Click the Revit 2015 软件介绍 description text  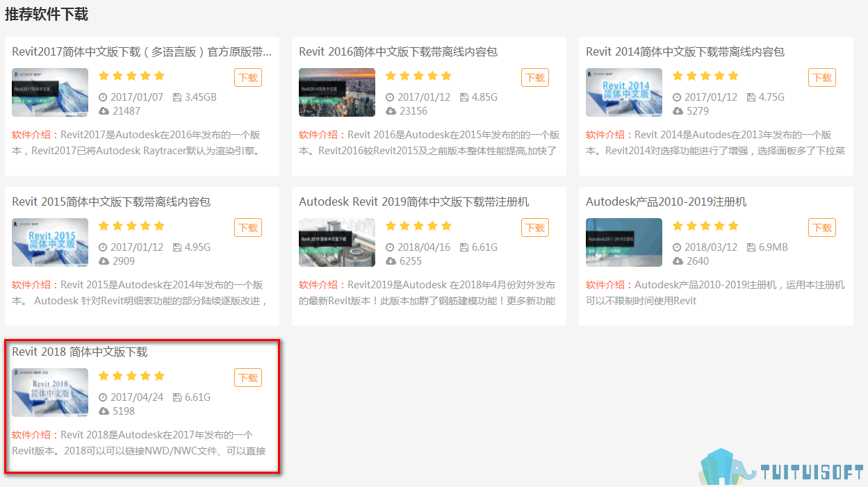coord(140,292)
